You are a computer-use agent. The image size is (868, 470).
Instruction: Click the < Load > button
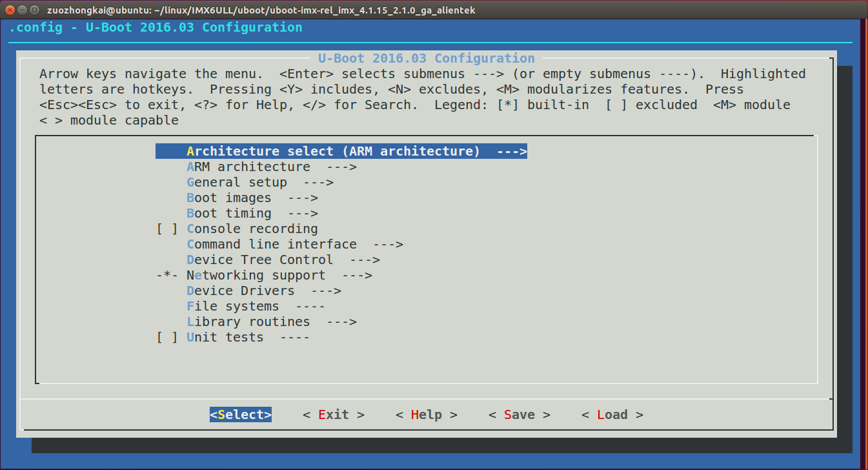point(612,414)
